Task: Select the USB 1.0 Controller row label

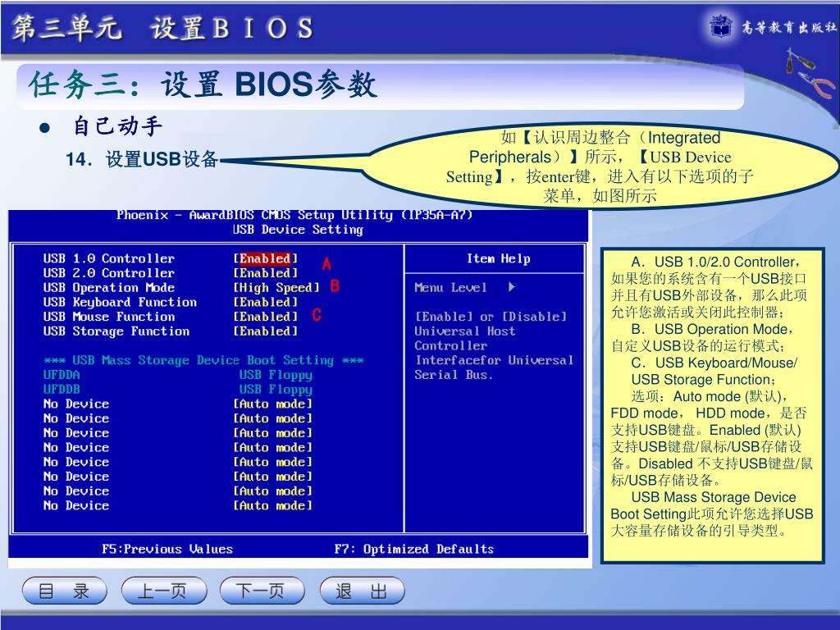Action: 109,258
